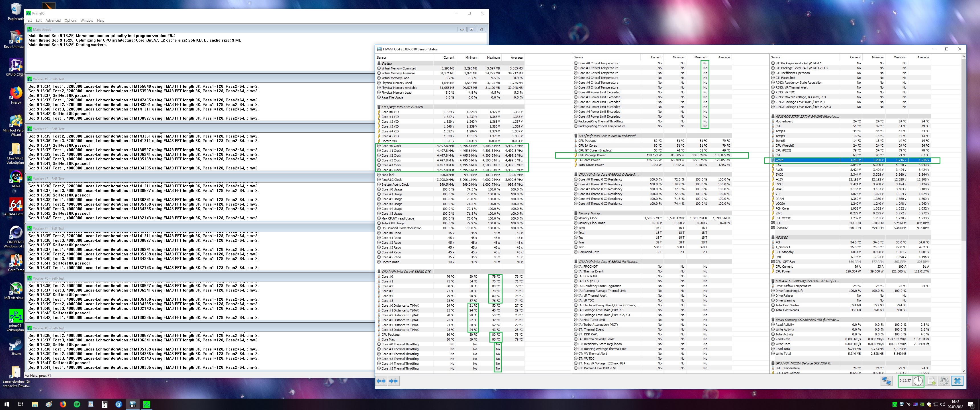
Task: Open Prime95 Test menu
Action: pos(29,20)
